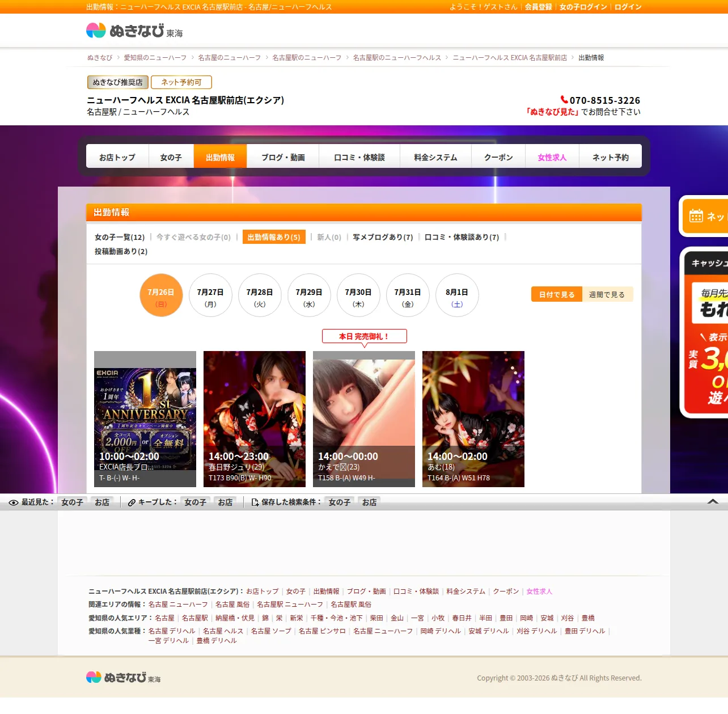Open お店 under 保存した検索条件
Viewport: 728px width, 714px height.
[369, 502]
